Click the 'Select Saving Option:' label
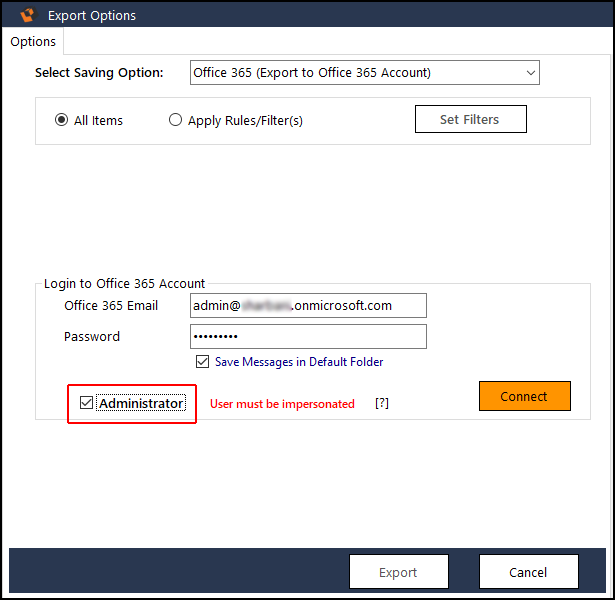 click(99, 73)
